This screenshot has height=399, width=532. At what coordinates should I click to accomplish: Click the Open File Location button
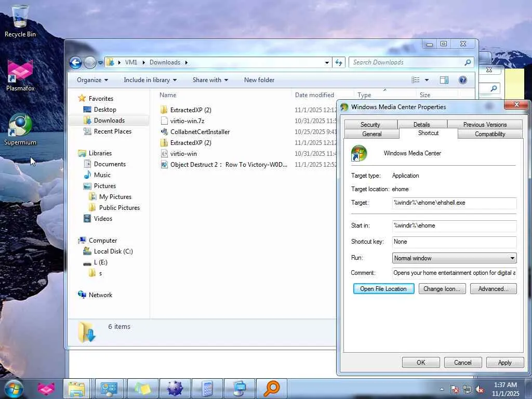coord(383,289)
